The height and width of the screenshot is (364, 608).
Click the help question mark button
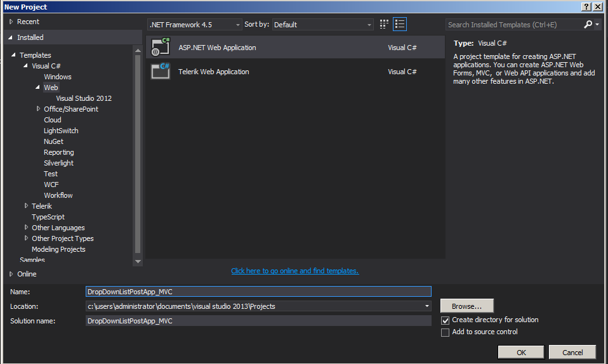coord(586,6)
